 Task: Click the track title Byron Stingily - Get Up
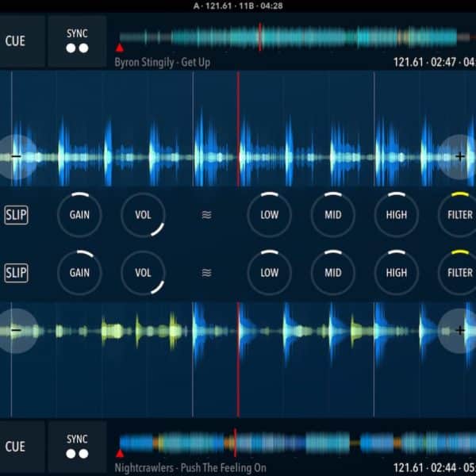point(163,63)
